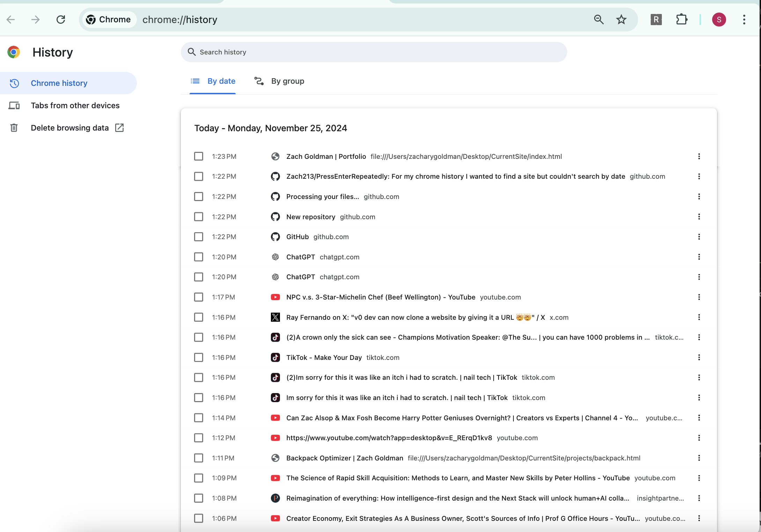Tick the checkbox for Backpack Optimizer entry
This screenshot has height=532, width=761.
(x=199, y=458)
